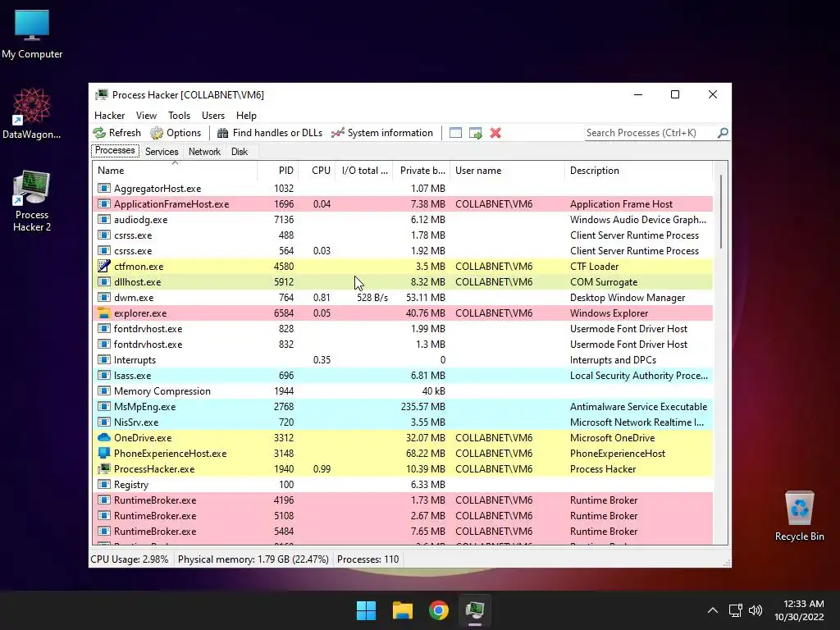Select the Processes tab
Screen dimensions: 840x630
click(x=115, y=151)
